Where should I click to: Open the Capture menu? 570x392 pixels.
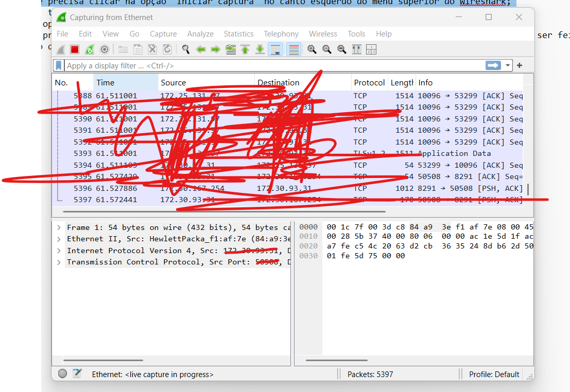pos(163,34)
